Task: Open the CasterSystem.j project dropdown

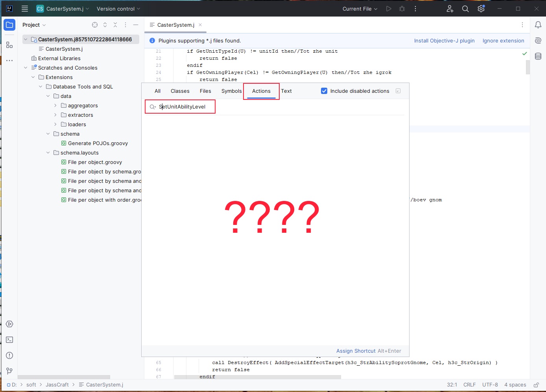Action: [63, 9]
